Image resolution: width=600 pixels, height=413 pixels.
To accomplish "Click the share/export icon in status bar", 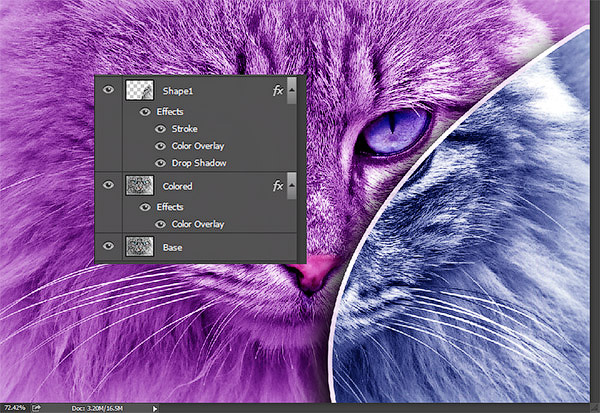I will (37, 408).
